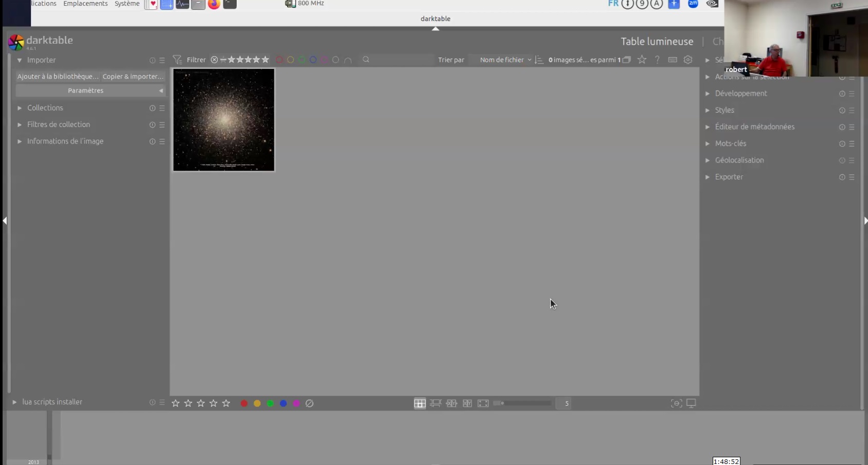Expand the Géolocalisation module

point(707,160)
